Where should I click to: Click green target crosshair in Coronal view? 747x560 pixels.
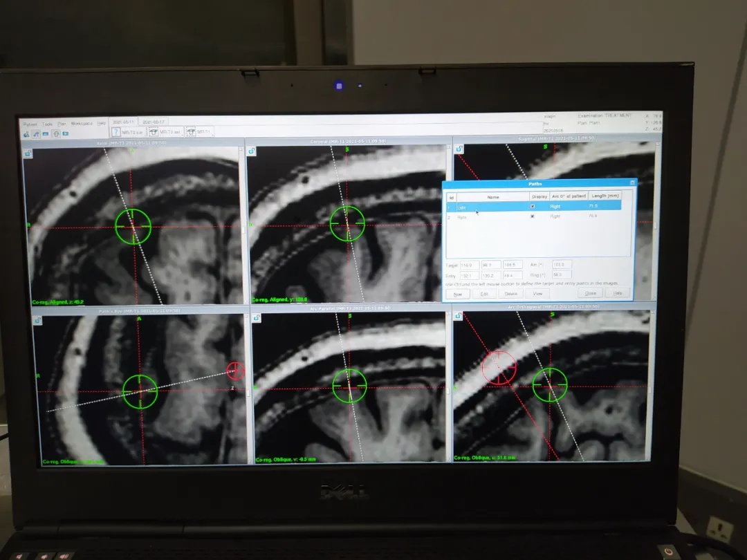click(347, 223)
